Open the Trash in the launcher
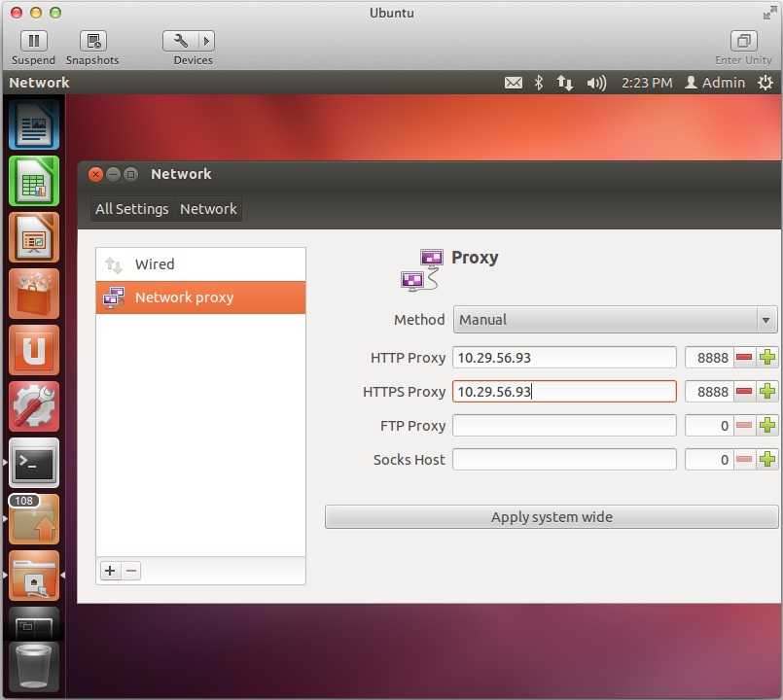Viewport: 783px width, 700px height. (34, 667)
